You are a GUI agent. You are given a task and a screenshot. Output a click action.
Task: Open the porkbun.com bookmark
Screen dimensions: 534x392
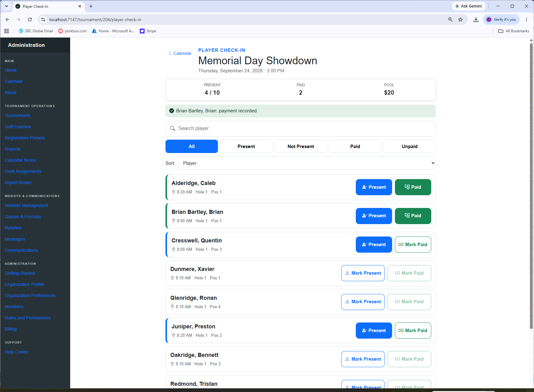coord(73,31)
